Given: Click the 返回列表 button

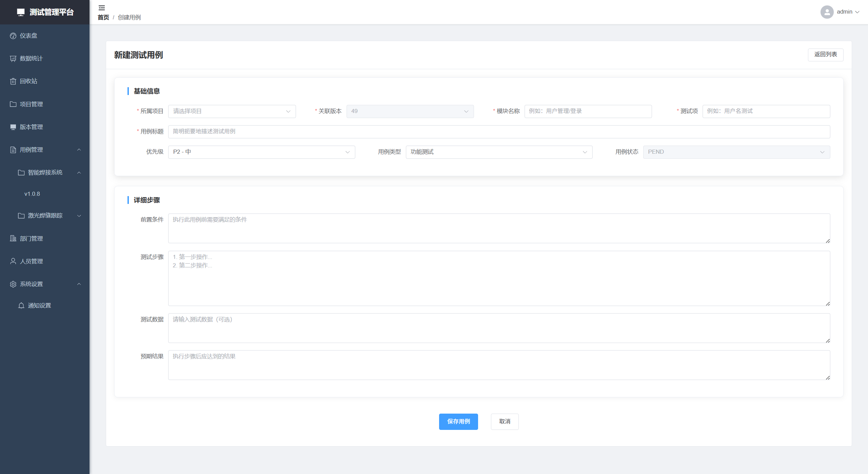Looking at the screenshot, I should tap(825, 55).
